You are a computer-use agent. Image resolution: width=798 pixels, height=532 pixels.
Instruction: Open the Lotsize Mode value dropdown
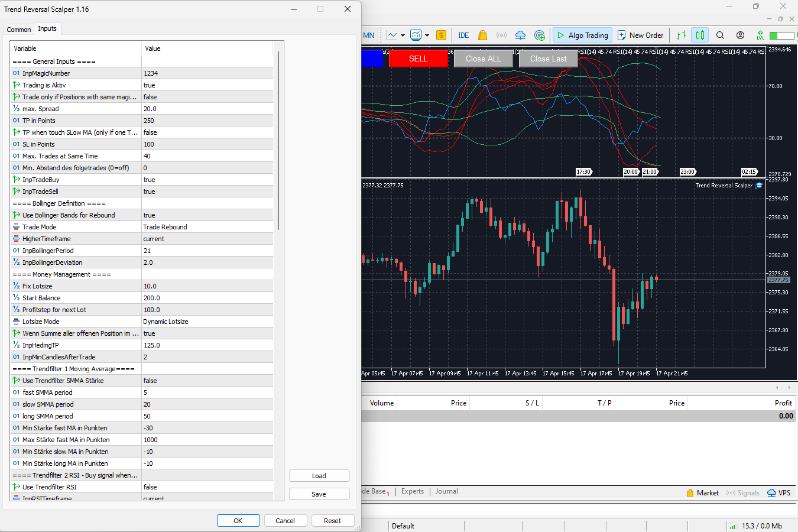pyautogui.click(x=207, y=322)
